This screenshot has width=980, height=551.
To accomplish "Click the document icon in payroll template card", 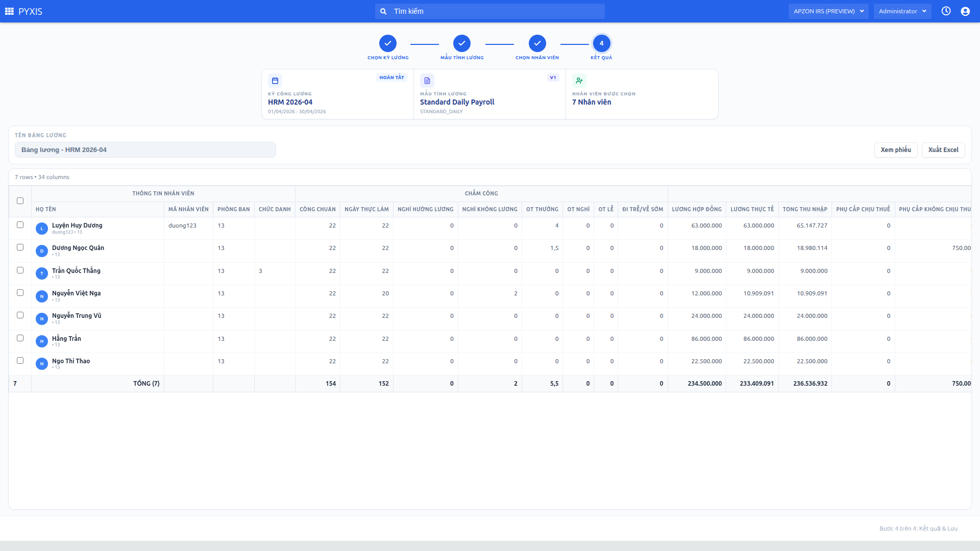I will point(427,81).
